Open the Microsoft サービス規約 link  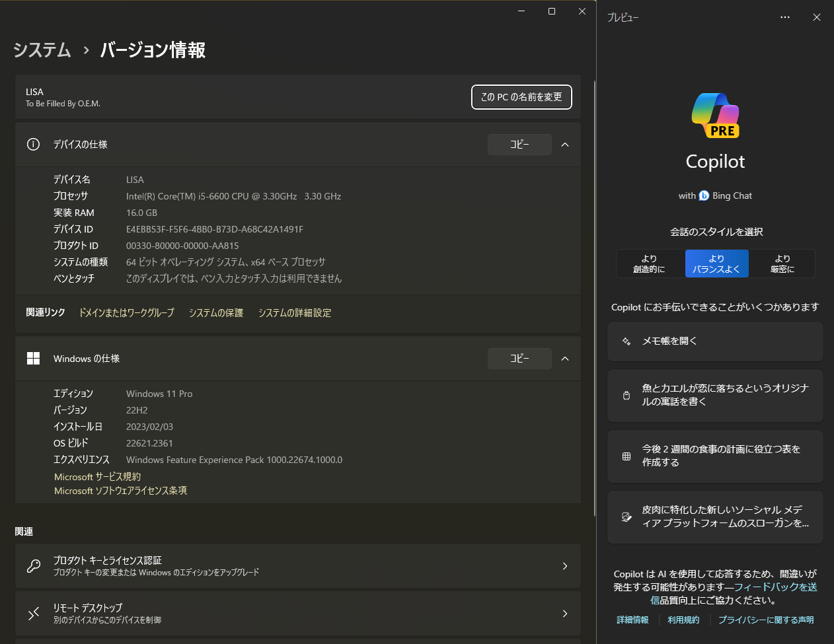point(98,477)
